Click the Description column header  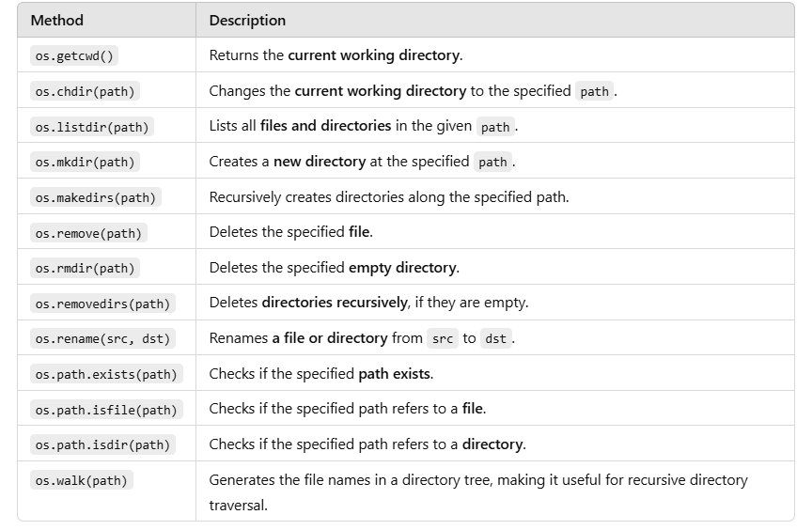click(247, 20)
